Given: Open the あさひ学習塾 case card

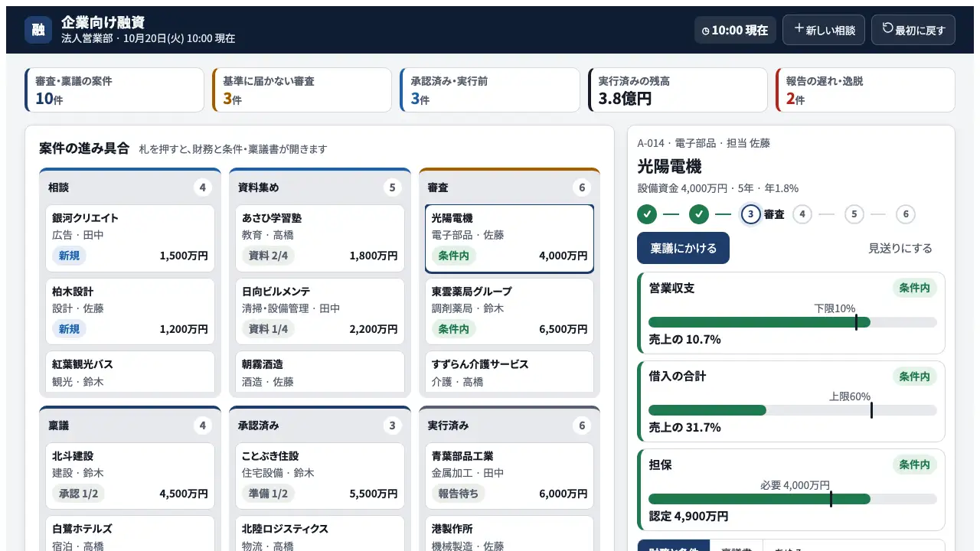Looking at the screenshot, I should 320,238.
